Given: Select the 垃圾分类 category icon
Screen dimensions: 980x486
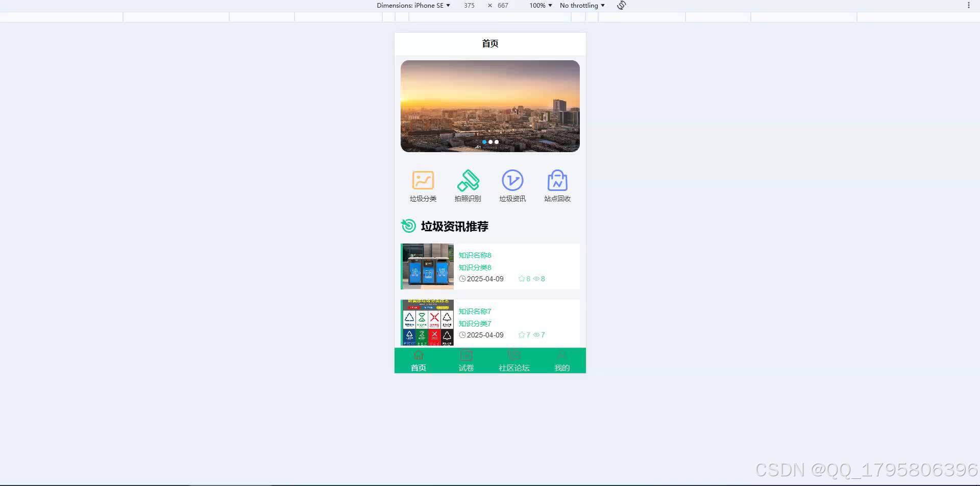Looking at the screenshot, I should 423,180.
